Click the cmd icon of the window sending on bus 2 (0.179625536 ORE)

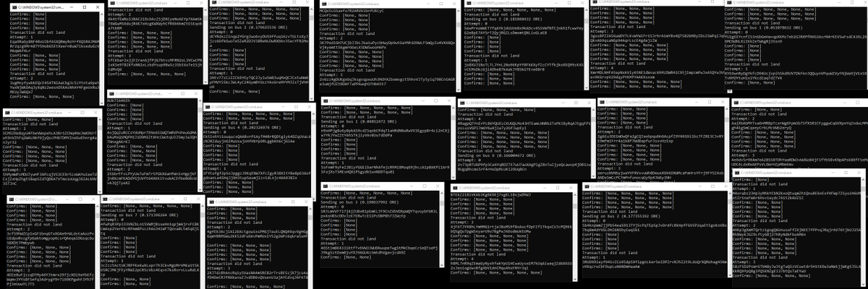tap(214, 2)
